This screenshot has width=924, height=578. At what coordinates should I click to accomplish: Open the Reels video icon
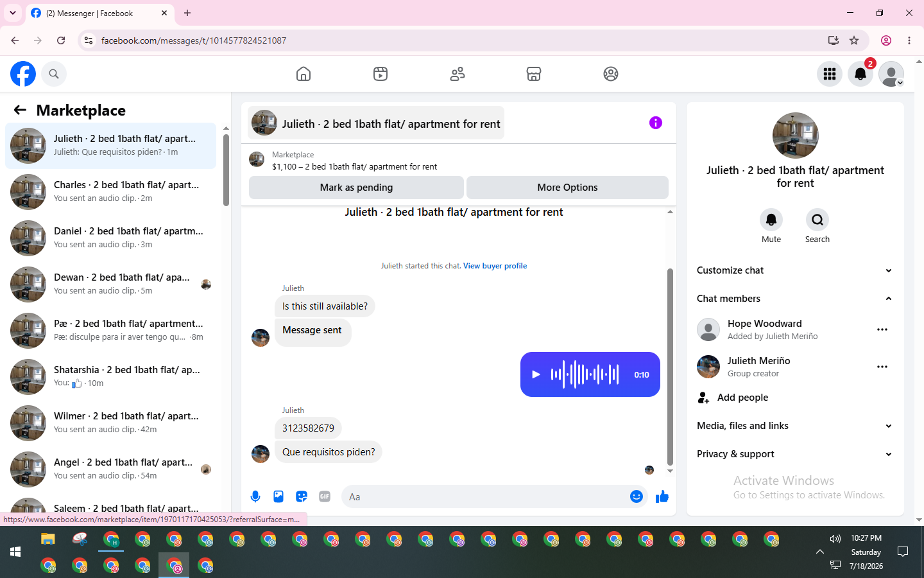[x=381, y=74]
